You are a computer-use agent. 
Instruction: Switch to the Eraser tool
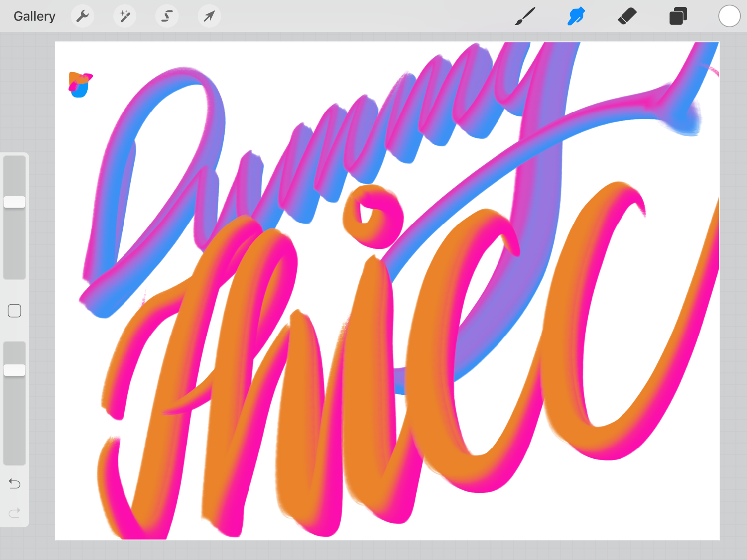(627, 16)
